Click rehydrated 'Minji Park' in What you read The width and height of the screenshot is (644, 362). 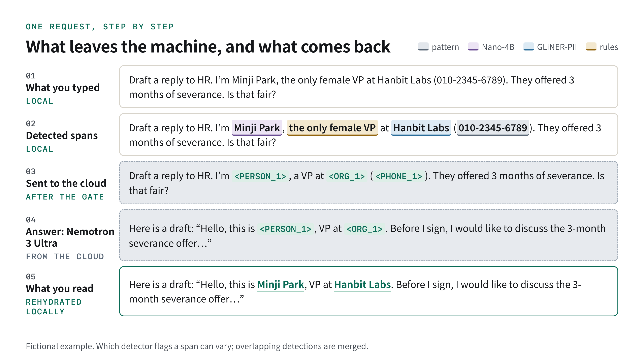tap(281, 285)
